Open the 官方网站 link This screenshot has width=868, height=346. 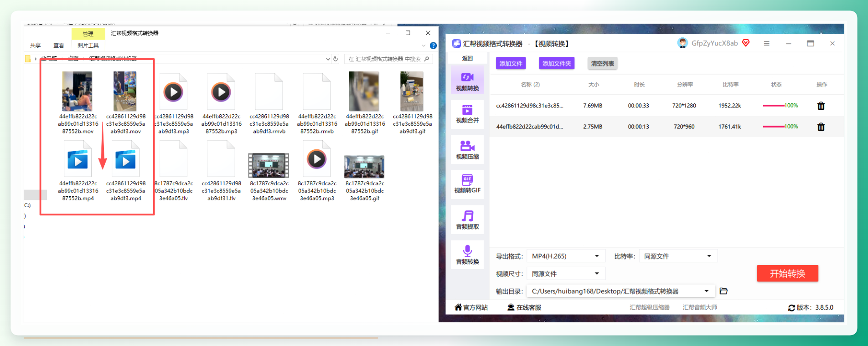(471, 308)
